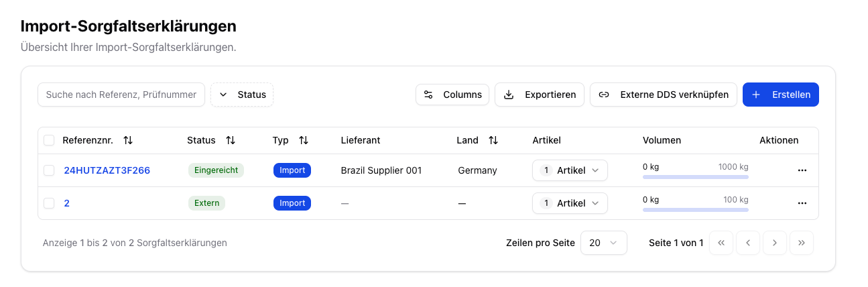This screenshot has width=868, height=287.
Task: Click the Exportieren button
Action: [x=540, y=95]
